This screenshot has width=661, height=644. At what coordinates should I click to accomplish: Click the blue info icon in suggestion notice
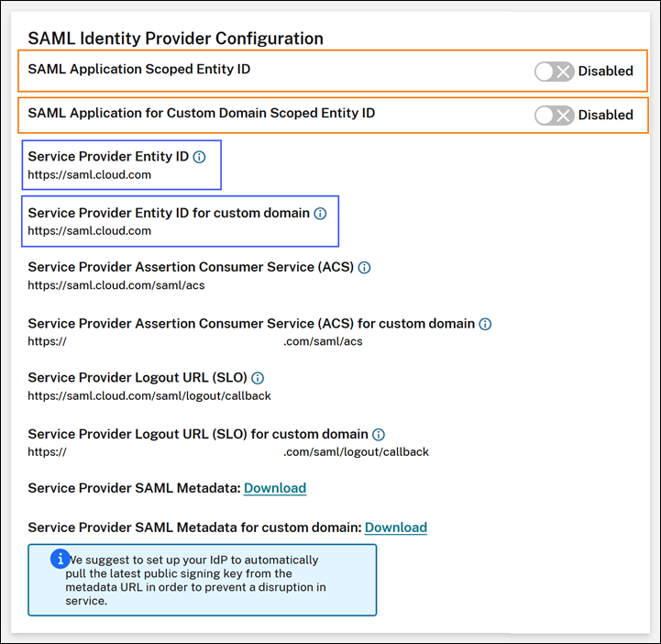pos(61,558)
